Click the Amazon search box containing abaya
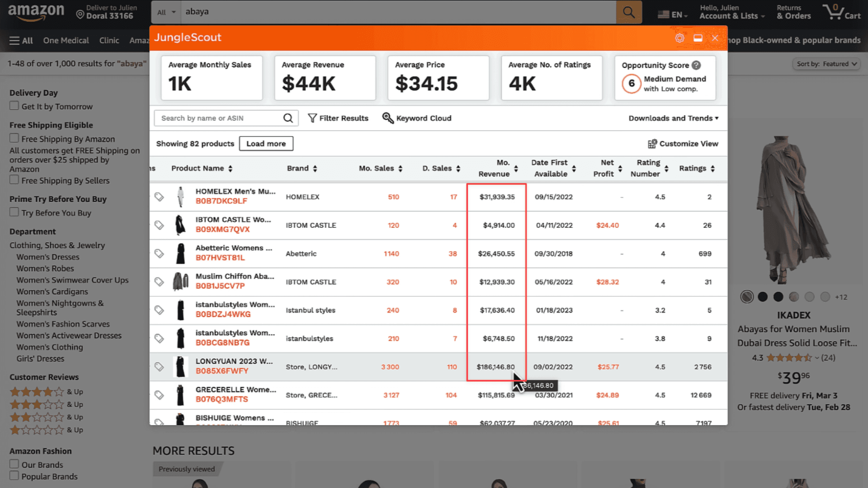This screenshot has height=488, width=868. (398, 12)
